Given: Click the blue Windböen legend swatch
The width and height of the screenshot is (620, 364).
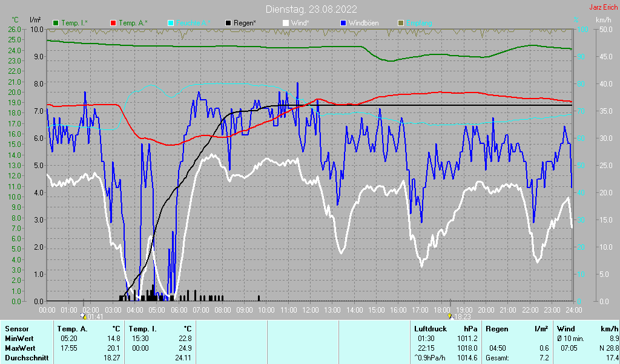Looking at the screenshot, I should click(343, 23).
